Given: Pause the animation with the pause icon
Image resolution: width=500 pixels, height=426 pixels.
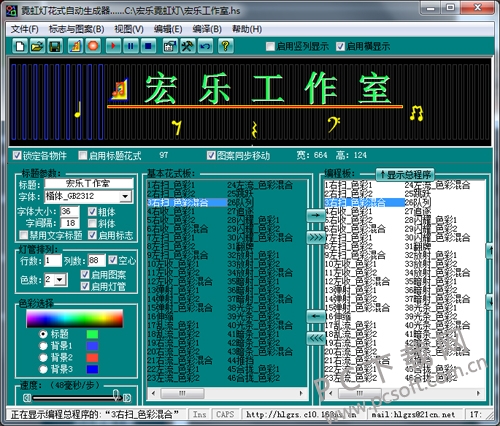Looking at the screenshot, I should (131, 46).
